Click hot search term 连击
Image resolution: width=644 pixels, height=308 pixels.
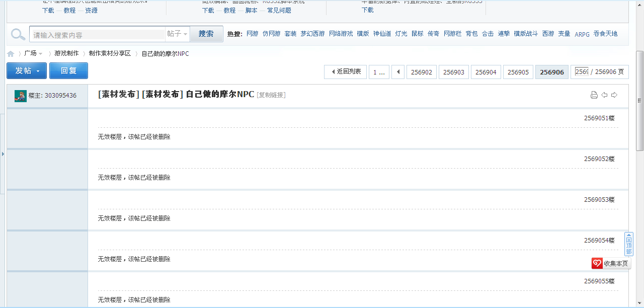[x=504, y=34]
